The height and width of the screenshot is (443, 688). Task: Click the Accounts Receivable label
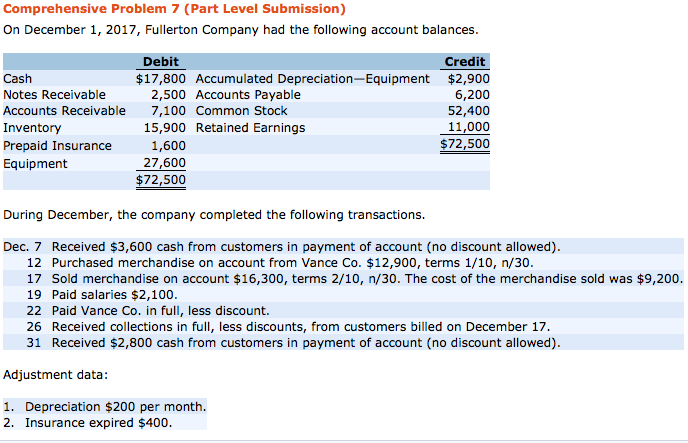pyautogui.click(x=65, y=111)
